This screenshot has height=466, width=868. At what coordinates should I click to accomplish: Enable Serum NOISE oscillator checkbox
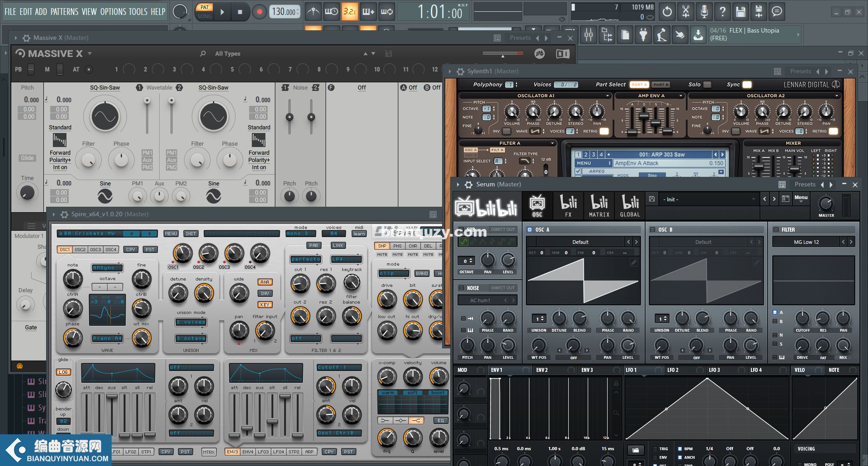(462, 288)
